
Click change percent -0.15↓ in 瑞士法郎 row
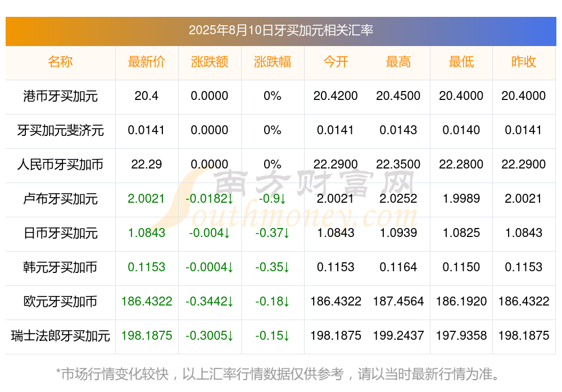point(273,335)
